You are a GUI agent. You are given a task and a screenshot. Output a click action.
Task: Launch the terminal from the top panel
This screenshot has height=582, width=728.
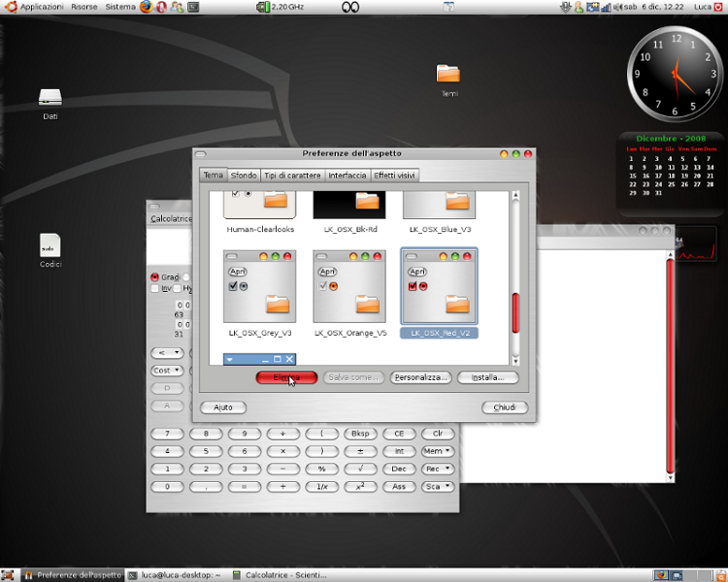[193, 7]
